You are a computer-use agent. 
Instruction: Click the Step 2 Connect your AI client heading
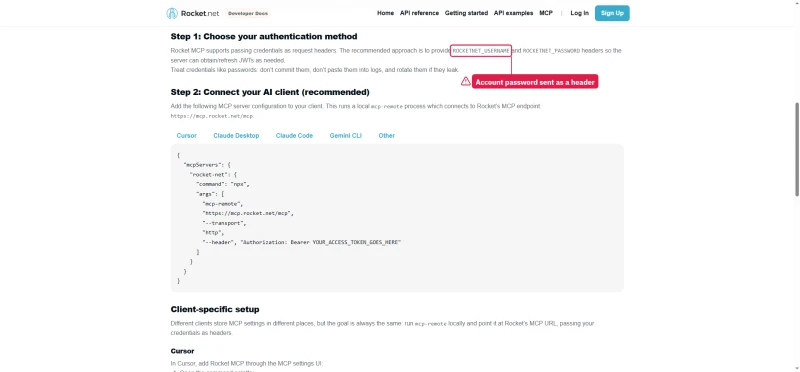[270, 92]
